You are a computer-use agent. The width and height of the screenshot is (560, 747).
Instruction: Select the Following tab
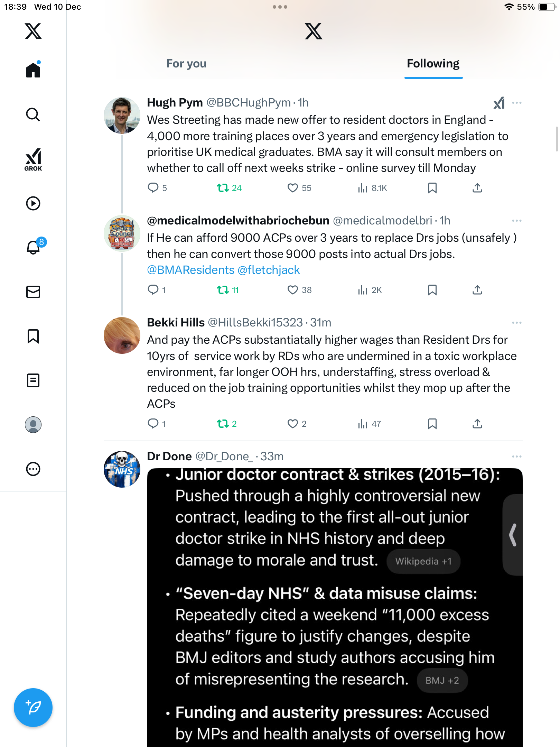[433, 64]
